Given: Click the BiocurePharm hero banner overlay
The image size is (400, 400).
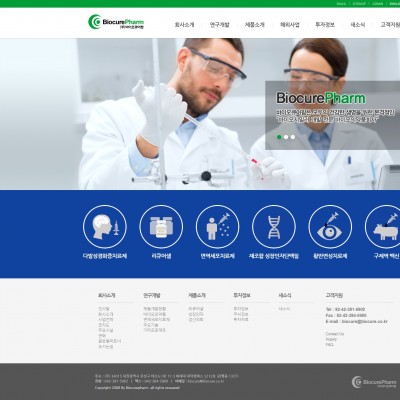Looking at the screenshot, I should pos(333,115).
